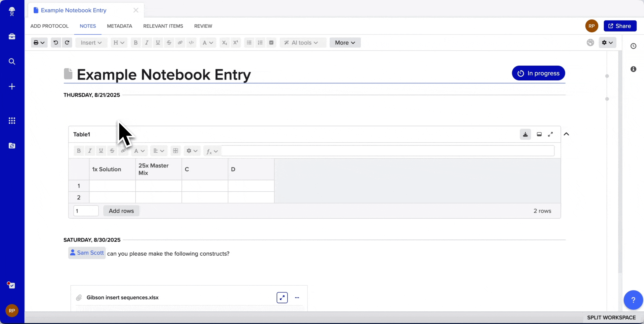Switch to the REVIEW tab
This screenshot has width=644, height=324.
[203, 26]
